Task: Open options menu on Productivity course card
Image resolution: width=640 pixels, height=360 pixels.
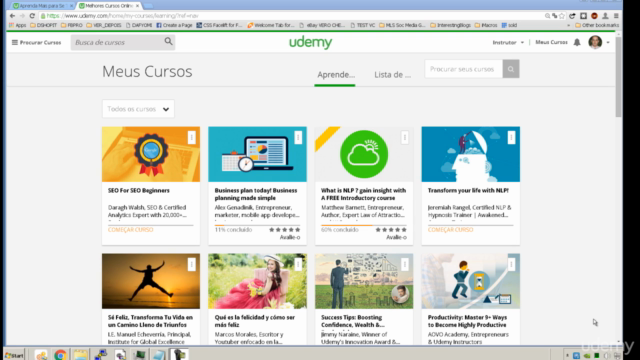Action: coord(511,264)
